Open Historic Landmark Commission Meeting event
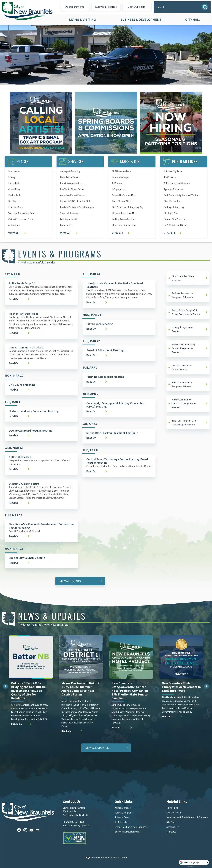This screenshot has width=212, height=868. (34, 411)
